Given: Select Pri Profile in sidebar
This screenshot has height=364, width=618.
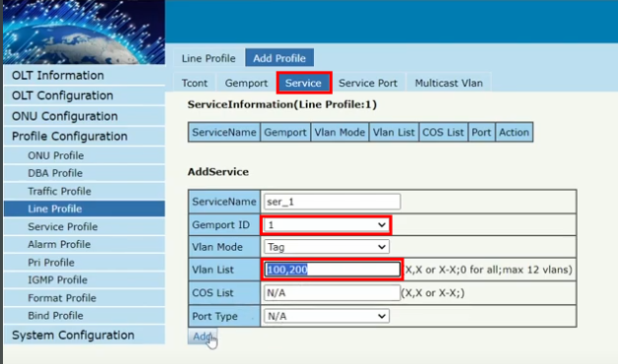Looking at the screenshot, I should point(84,263).
